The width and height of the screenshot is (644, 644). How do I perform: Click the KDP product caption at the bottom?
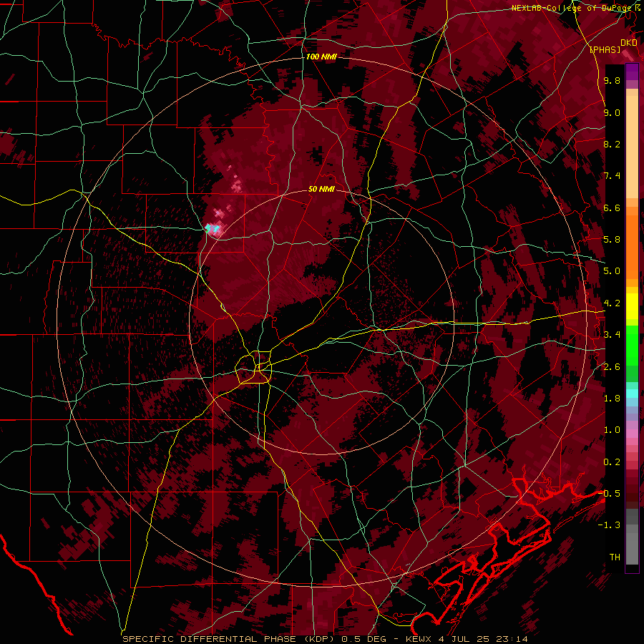[x=324, y=639]
